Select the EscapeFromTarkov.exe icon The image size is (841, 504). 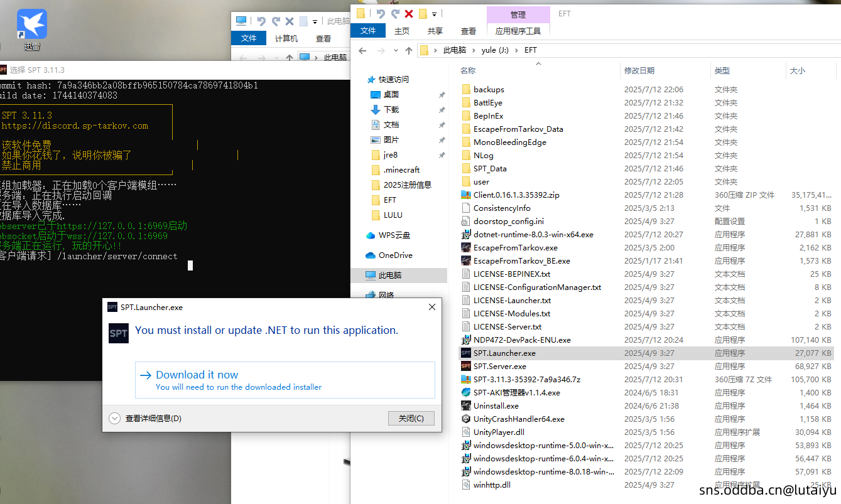coord(465,247)
